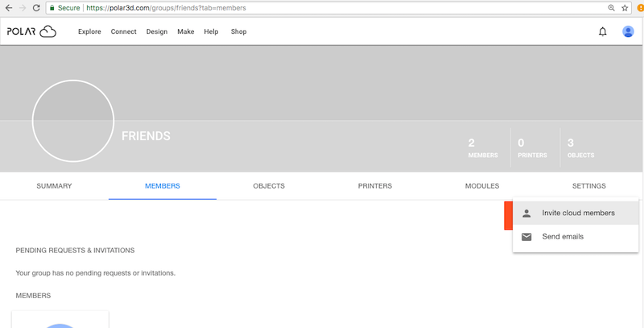Open the Help menu

point(211,31)
